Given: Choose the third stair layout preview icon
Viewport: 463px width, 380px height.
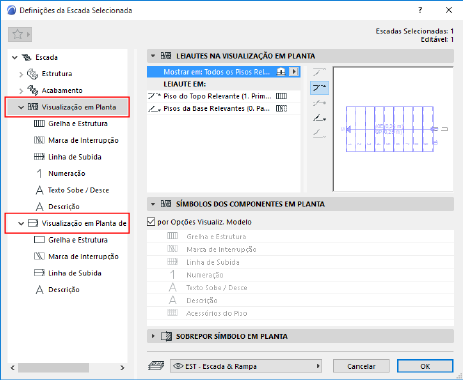Looking at the screenshot, I should pyautogui.click(x=319, y=103).
